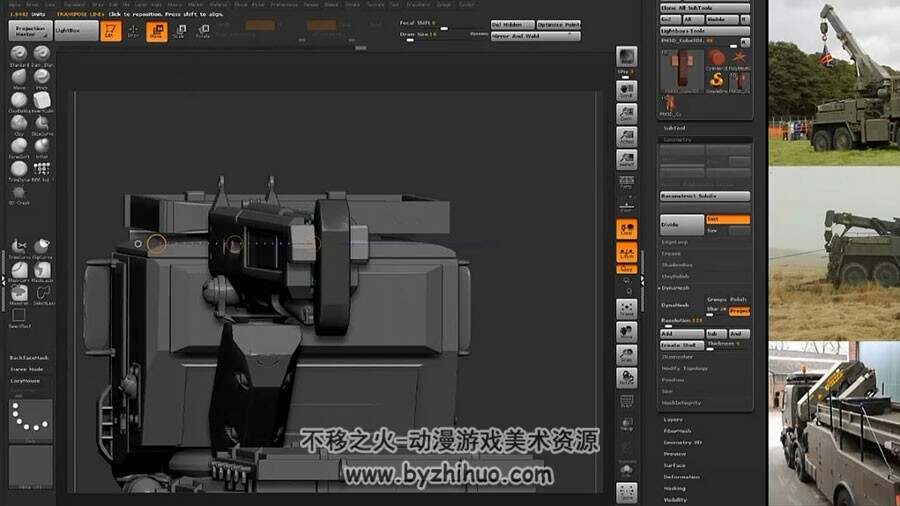Expand the Masking section
900x506 pixels.
[674, 488]
